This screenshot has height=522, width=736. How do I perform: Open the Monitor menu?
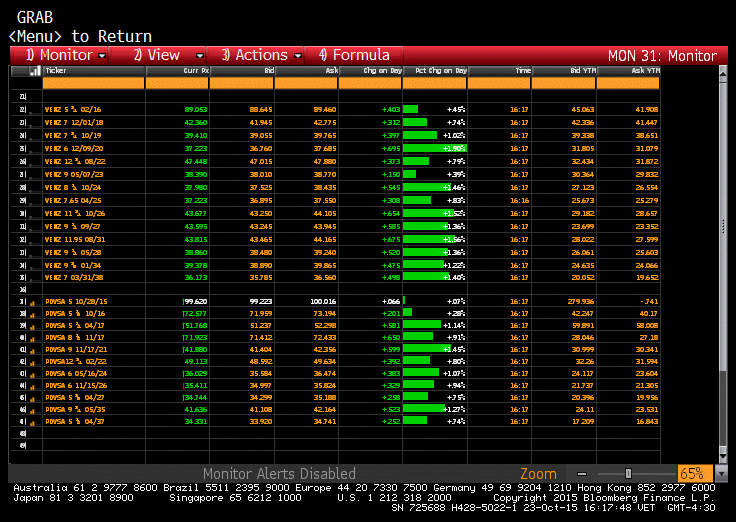[59, 55]
